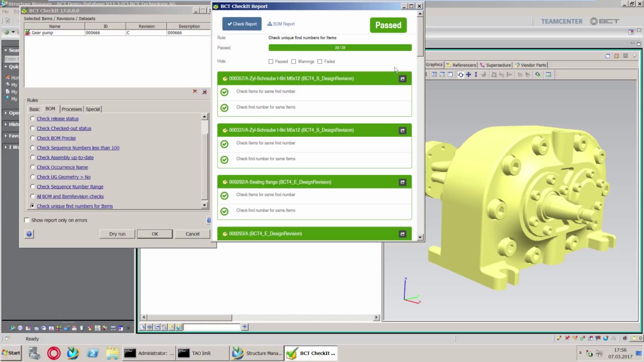Click the plus button beside the bottom search field

click(x=245, y=327)
